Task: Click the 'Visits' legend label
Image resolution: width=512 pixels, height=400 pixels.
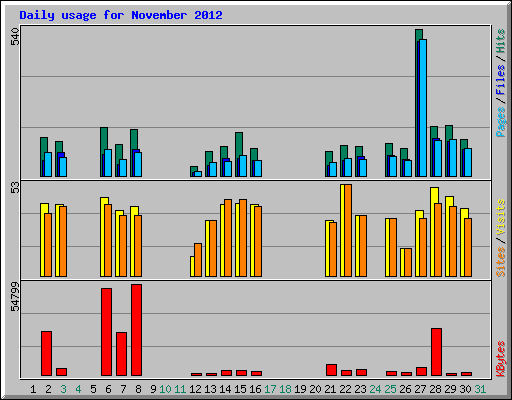Action: [x=501, y=218]
